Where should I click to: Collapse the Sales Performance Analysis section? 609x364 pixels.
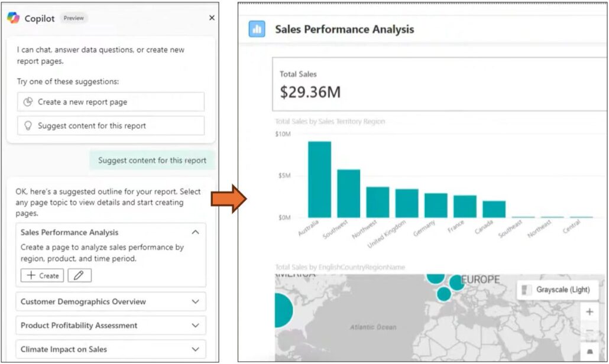click(195, 233)
